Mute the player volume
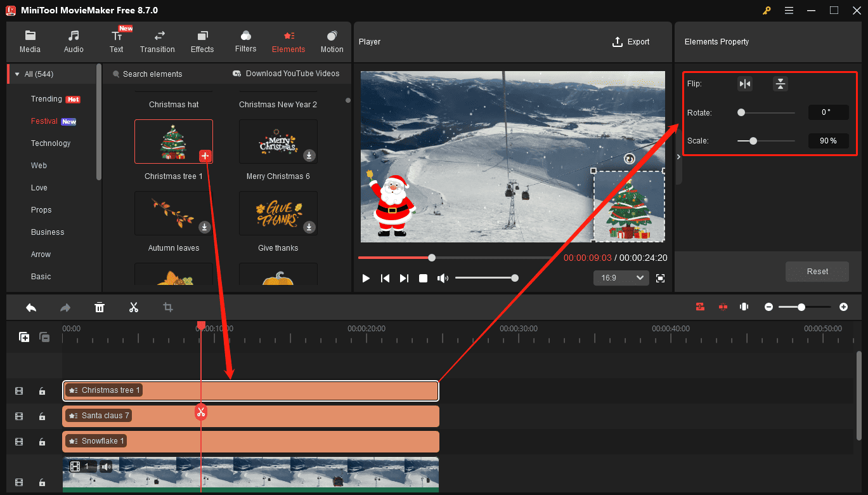Viewport: 868px width, 495px height. [x=443, y=278]
